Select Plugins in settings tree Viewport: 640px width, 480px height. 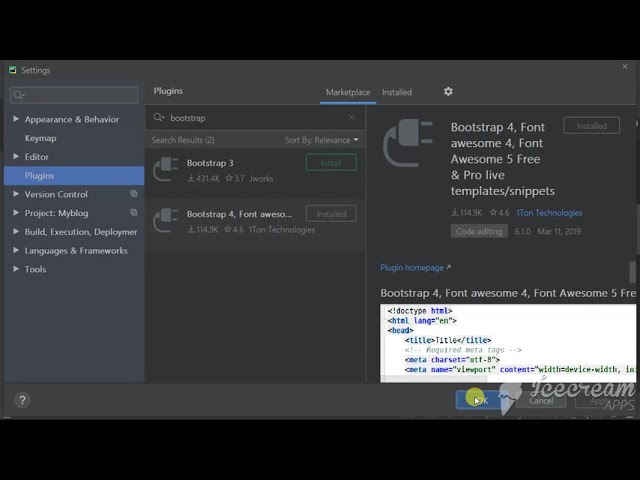tap(74, 176)
